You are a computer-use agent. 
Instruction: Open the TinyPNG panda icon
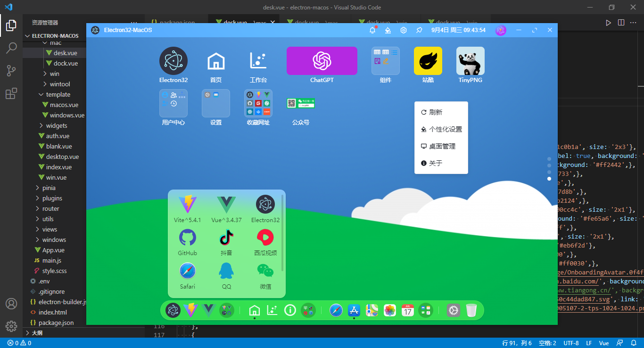(x=471, y=61)
